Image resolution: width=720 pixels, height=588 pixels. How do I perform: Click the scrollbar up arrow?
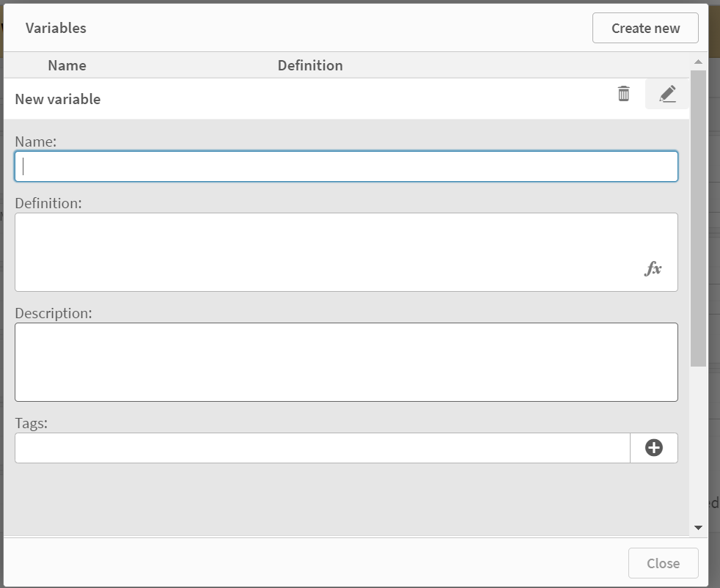(x=698, y=62)
